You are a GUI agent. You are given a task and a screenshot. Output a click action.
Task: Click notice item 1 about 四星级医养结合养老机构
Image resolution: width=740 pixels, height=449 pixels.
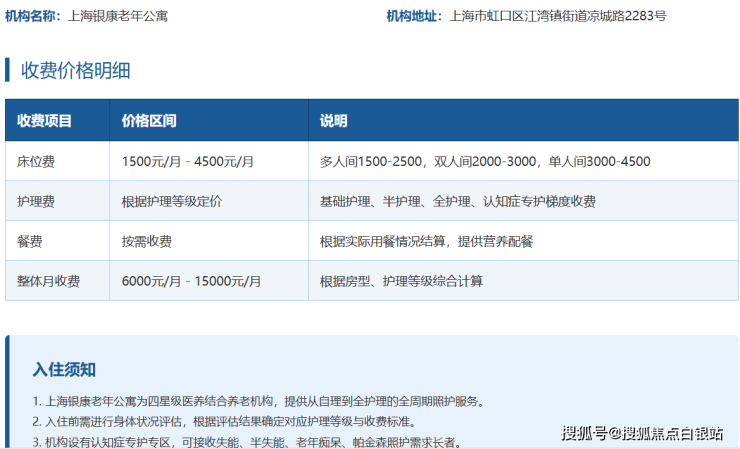point(259,402)
